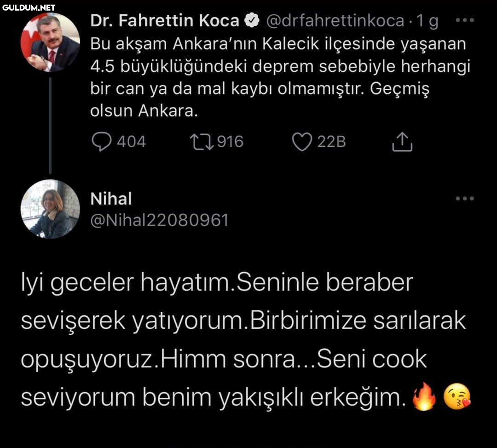Open the @drfahrettinkoca handle link
Viewport: 497px width, 448px height.
pos(335,21)
